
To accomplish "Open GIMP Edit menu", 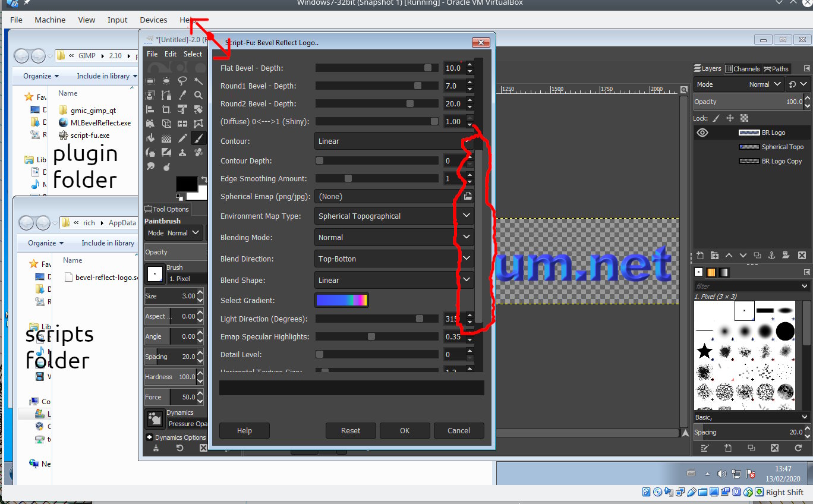I will [171, 53].
